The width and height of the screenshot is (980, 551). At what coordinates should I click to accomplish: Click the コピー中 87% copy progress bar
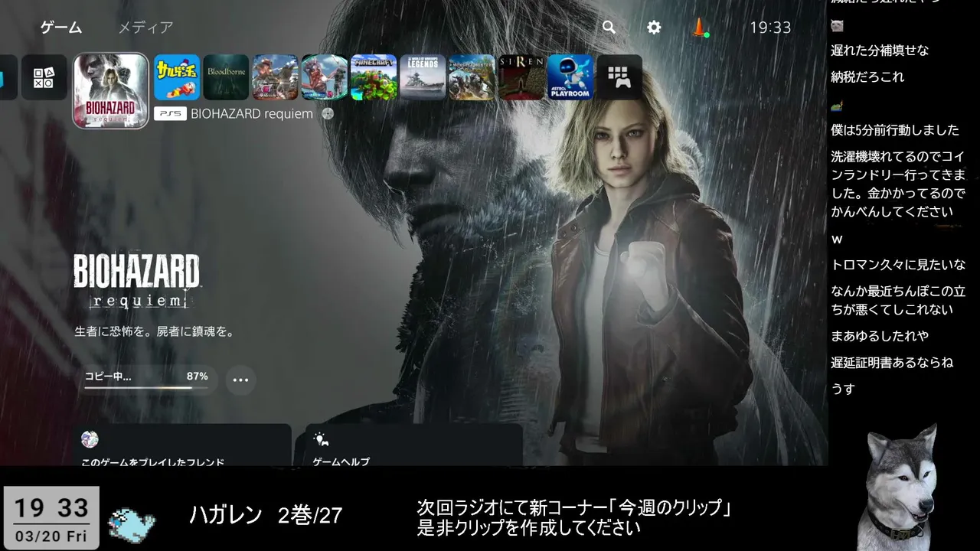point(146,380)
